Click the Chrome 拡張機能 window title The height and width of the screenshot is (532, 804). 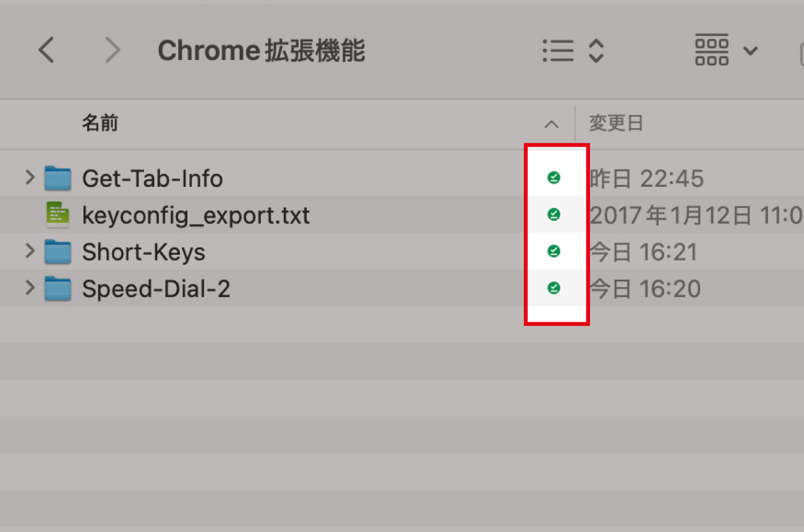pyautogui.click(x=262, y=51)
